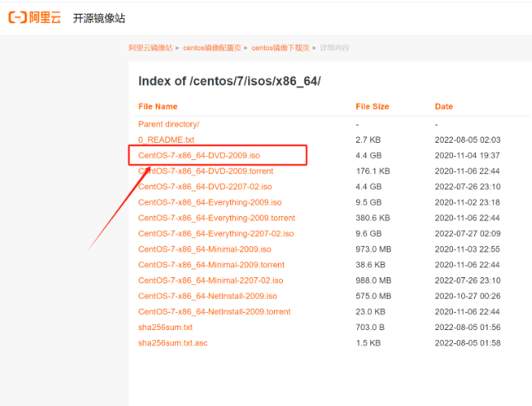Click the 176.1 KB size value

pyautogui.click(x=373, y=171)
